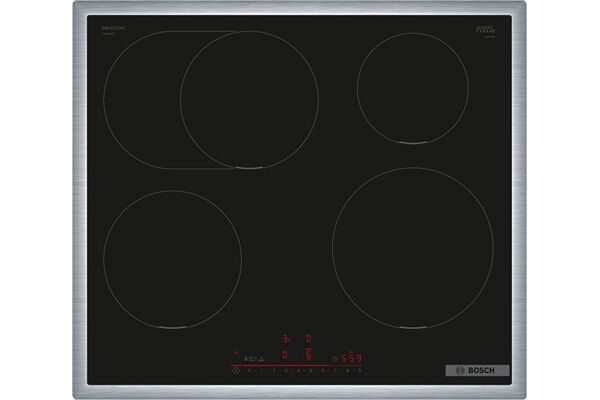Tap level 0 on the power scale

coord(248,370)
